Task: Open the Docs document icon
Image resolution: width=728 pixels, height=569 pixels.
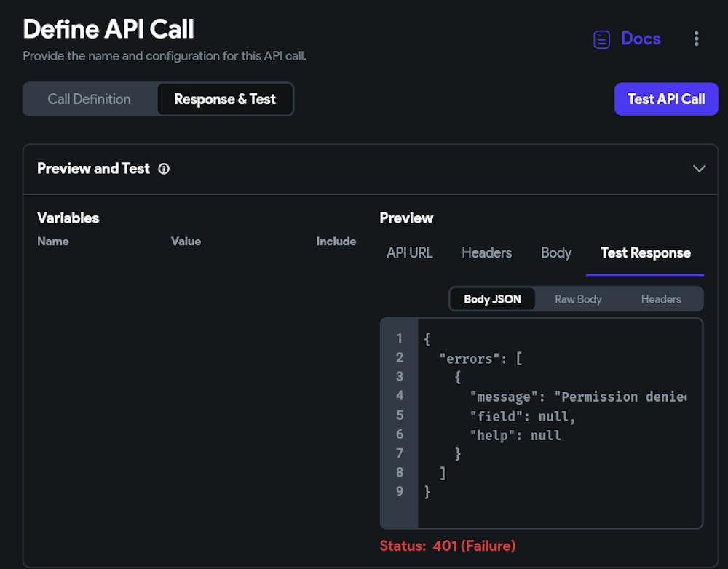Action: 601,39
